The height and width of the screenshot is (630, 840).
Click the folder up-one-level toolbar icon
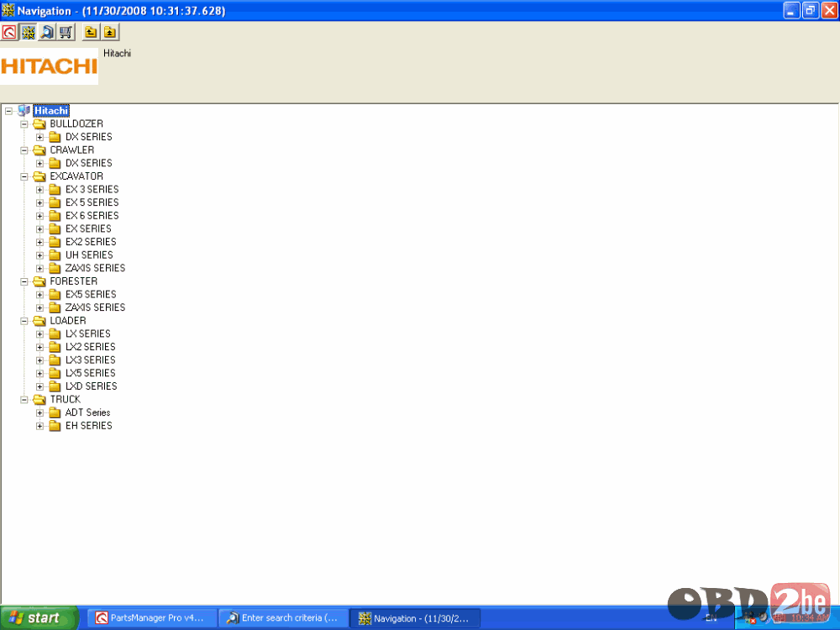(91, 33)
